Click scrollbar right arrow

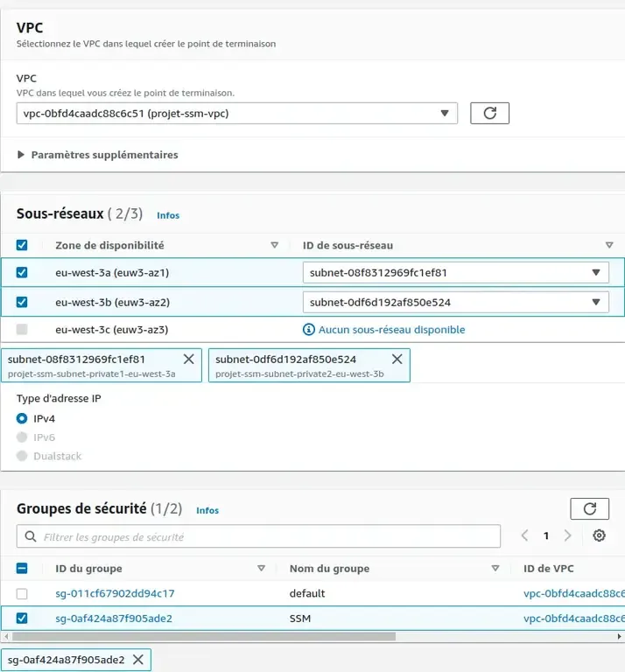(x=620, y=636)
